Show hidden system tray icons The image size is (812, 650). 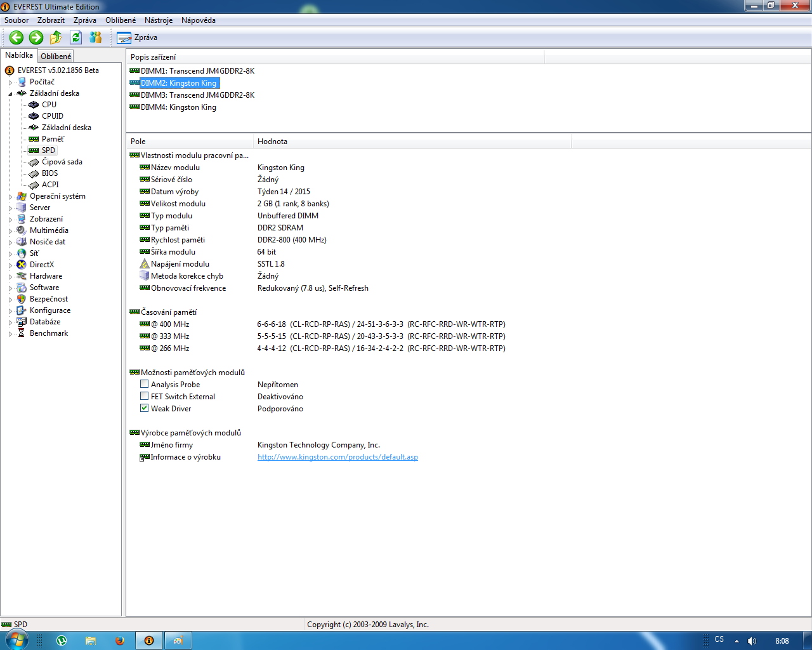click(x=737, y=641)
